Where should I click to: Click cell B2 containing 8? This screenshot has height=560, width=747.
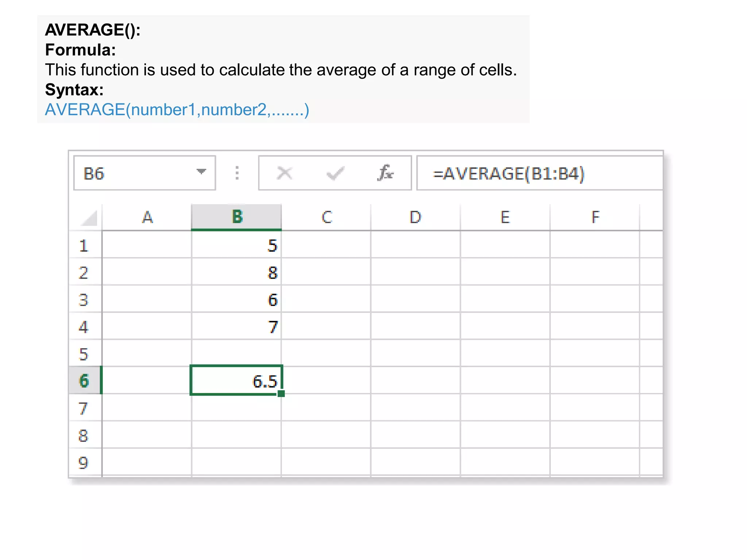pos(236,272)
